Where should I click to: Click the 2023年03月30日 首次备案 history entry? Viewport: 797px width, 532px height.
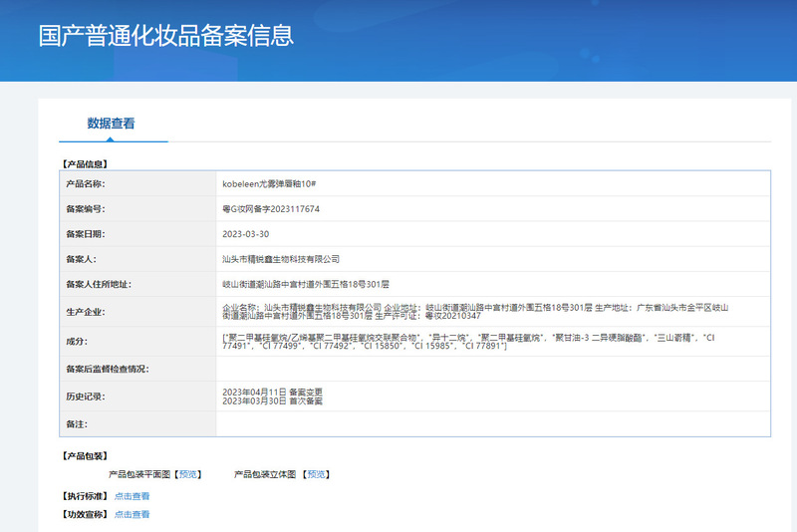click(273, 401)
